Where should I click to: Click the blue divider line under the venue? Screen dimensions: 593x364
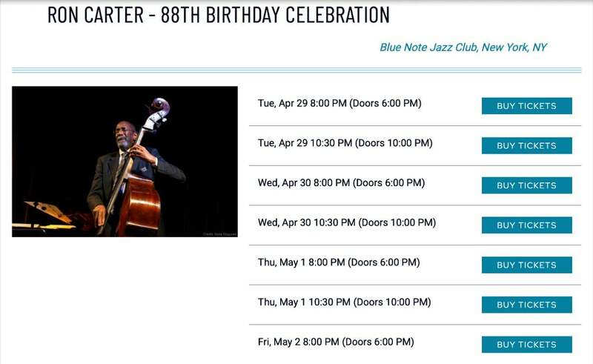click(x=296, y=70)
